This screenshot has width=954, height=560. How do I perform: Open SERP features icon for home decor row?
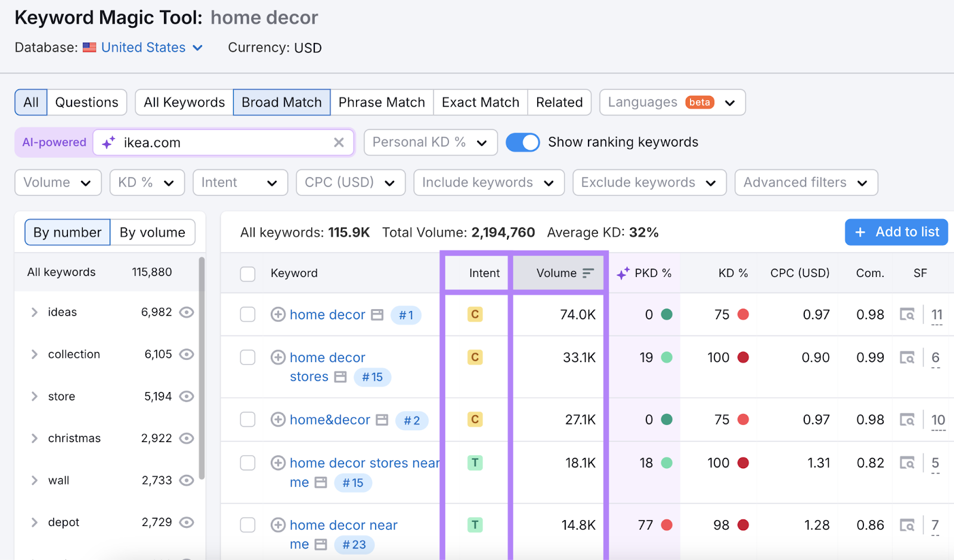[907, 315]
